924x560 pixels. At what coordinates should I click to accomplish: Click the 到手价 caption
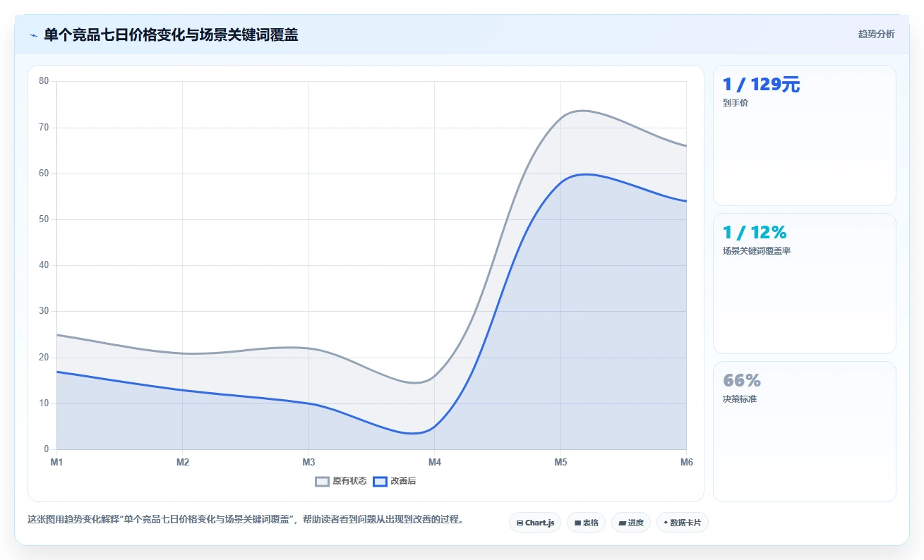tap(736, 103)
